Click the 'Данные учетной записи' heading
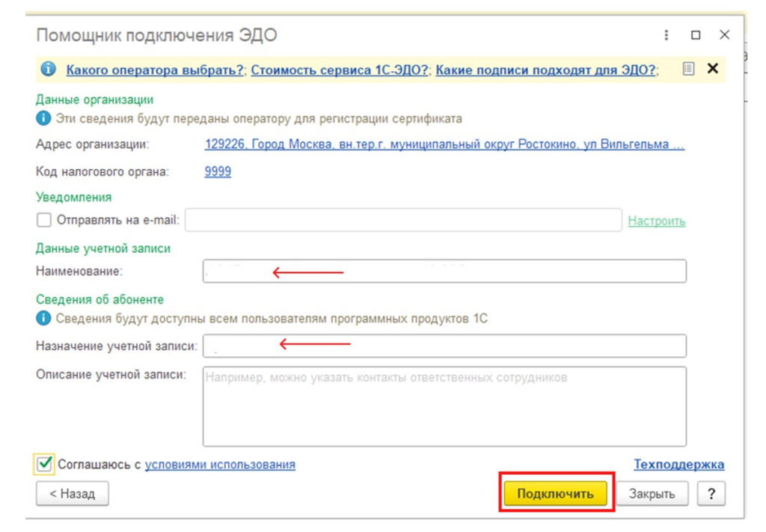The width and height of the screenshot is (766, 532). (103, 248)
